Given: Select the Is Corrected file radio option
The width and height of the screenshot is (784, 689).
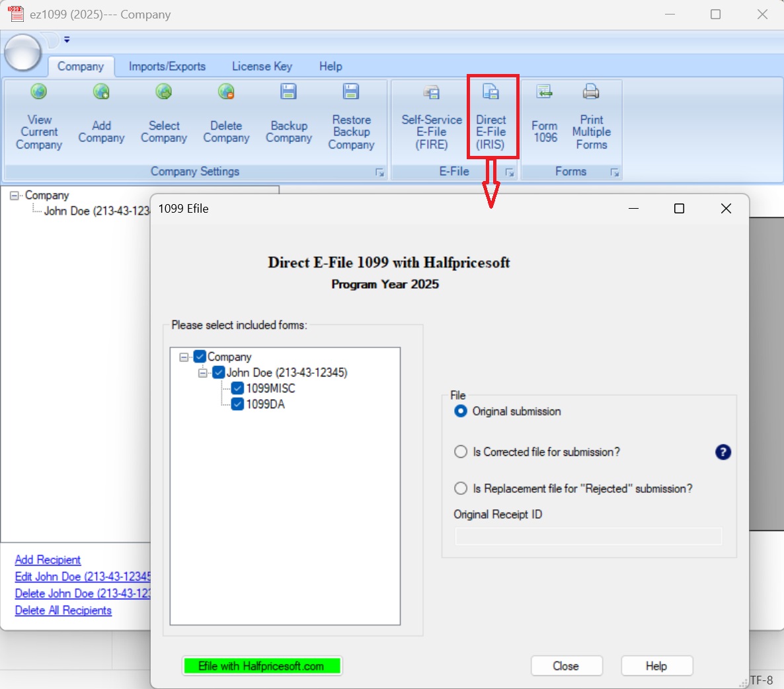Looking at the screenshot, I should 461,452.
